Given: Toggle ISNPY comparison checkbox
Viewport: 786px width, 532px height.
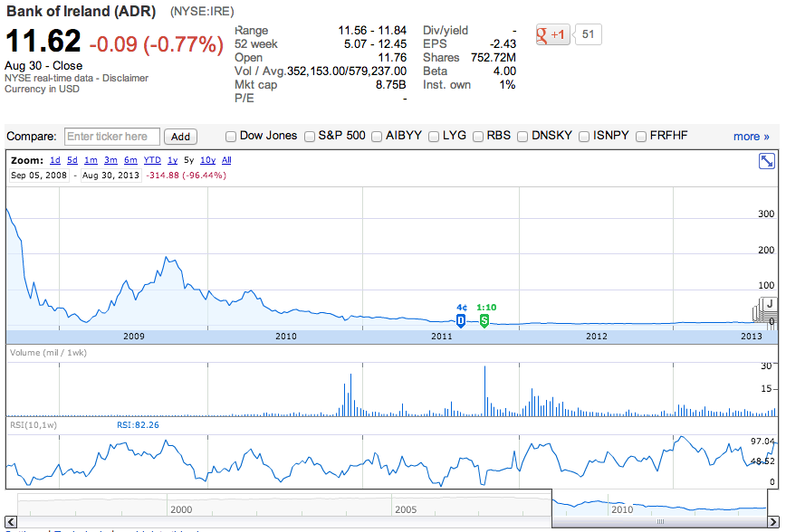Looking at the screenshot, I should [584, 137].
